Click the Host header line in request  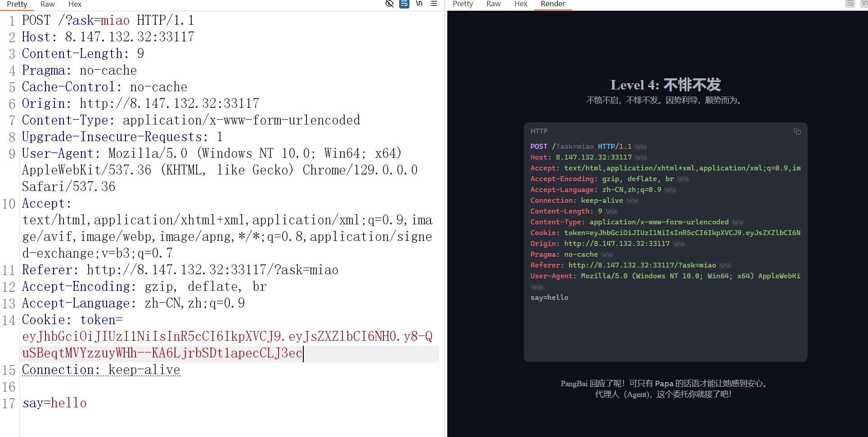click(108, 37)
